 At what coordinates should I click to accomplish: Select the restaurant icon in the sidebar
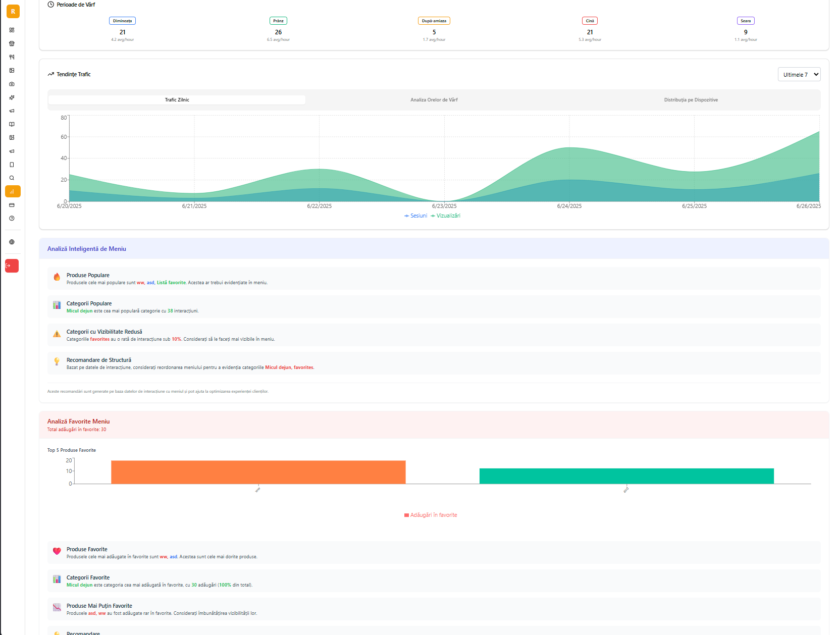pos(12,44)
